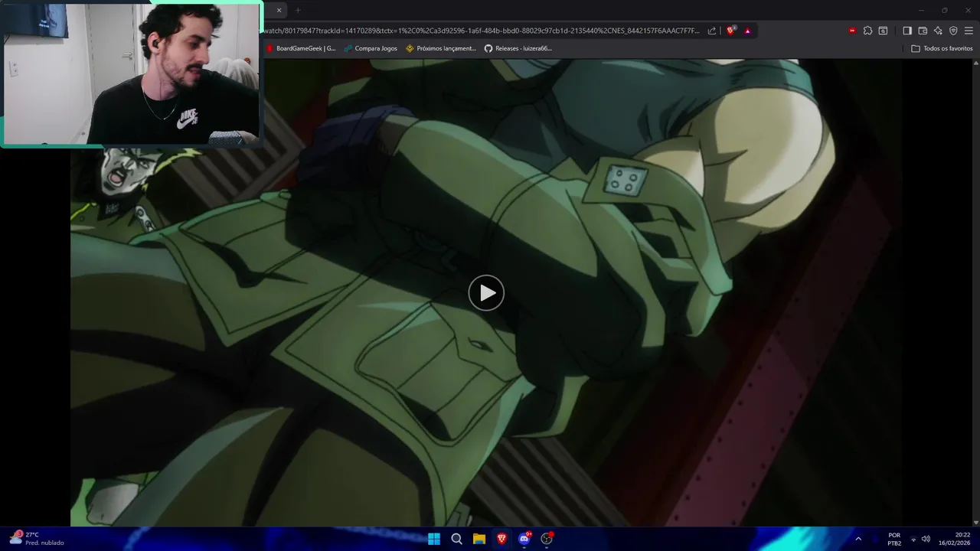This screenshot has height=551, width=980.
Task: Click the play button on the video
Action: (486, 292)
